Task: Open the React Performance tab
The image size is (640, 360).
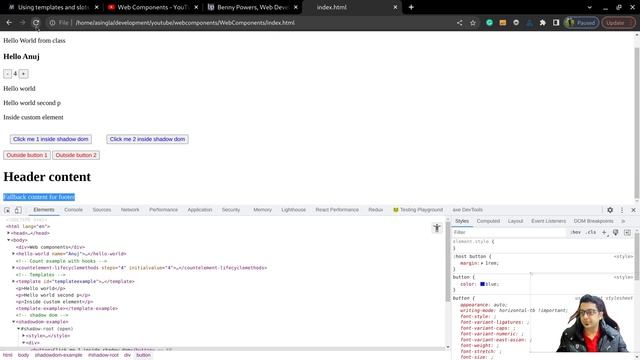Action: pyautogui.click(x=337, y=210)
